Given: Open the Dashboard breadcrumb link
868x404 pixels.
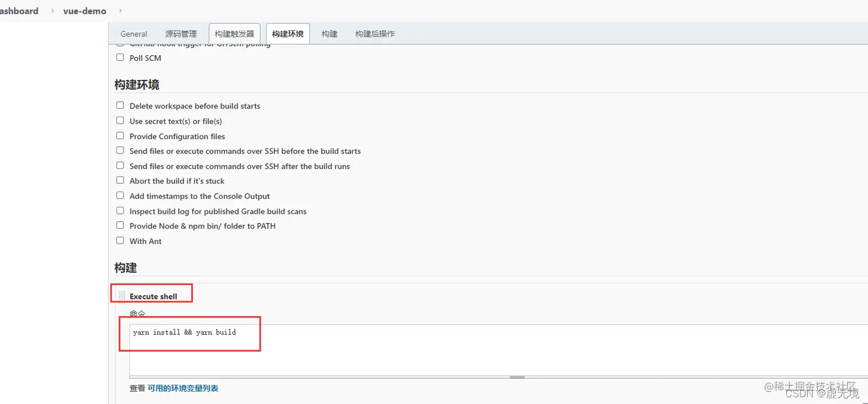Looking at the screenshot, I should 19,11.
